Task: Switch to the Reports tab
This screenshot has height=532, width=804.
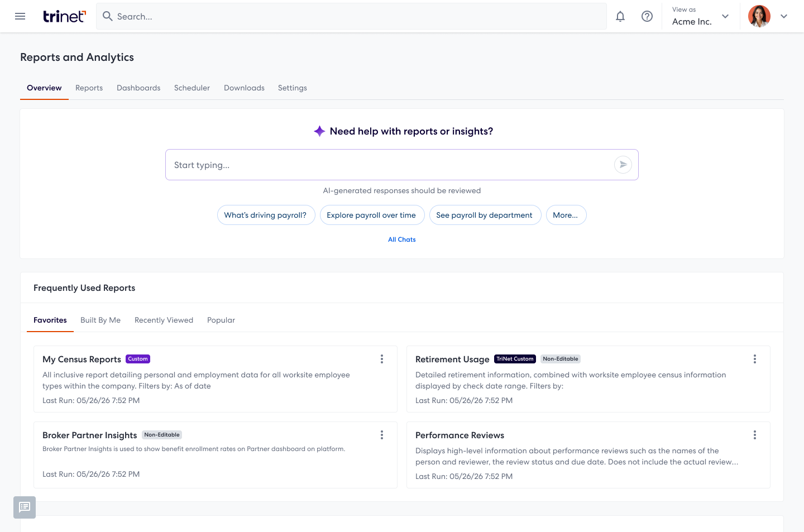Action: [x=89, y=88]
